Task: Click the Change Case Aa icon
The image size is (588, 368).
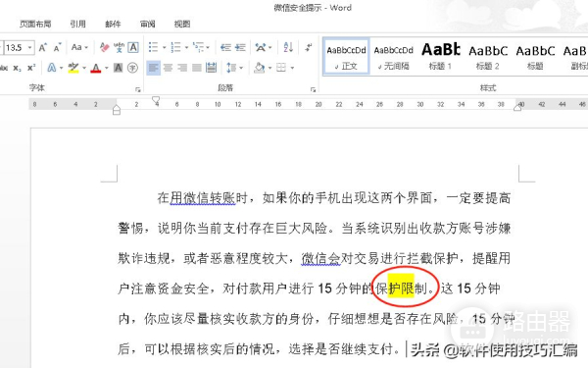Action: [x=76, y=47]
